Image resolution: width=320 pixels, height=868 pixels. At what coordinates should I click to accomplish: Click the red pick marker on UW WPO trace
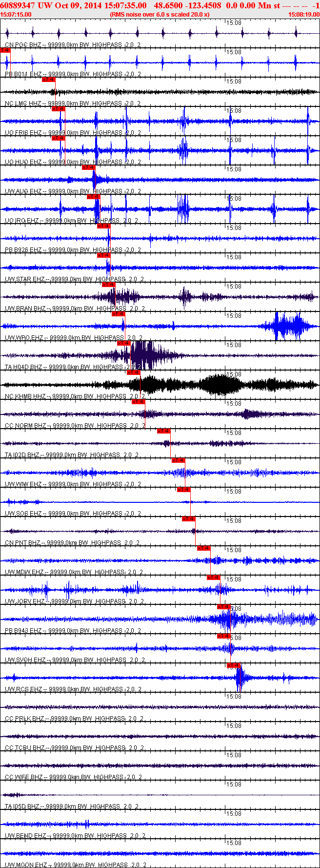tap(119, 314)
